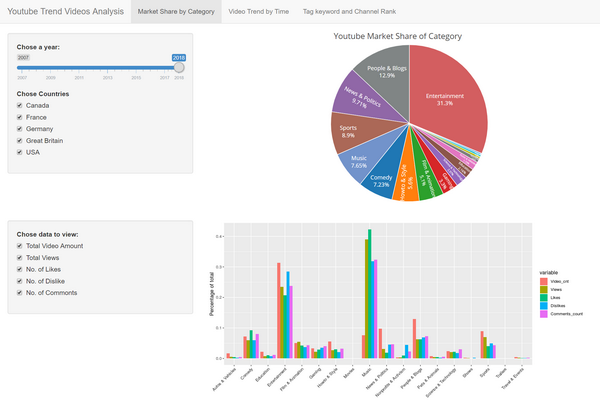Uncheck the No. of Dislike option
The width and height of the screenshot is (600, 408).
[x=19, y=281]
